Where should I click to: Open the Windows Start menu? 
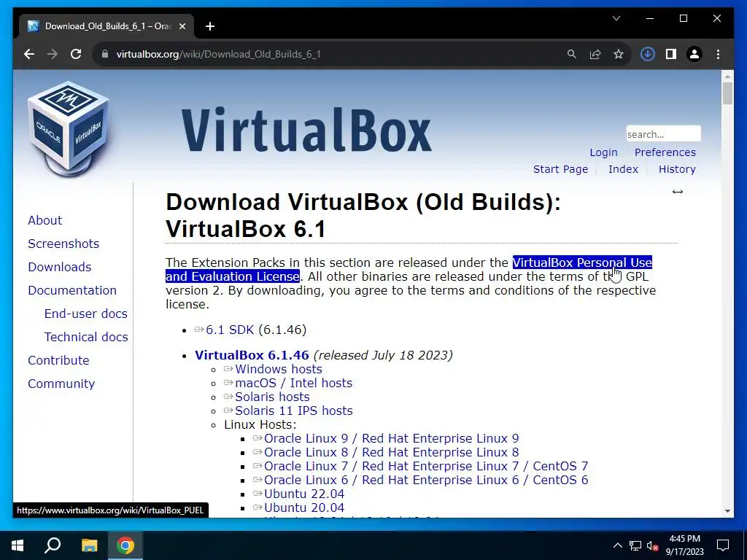pos(18,545)
